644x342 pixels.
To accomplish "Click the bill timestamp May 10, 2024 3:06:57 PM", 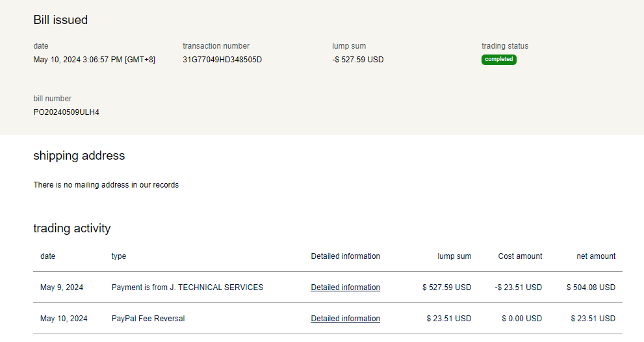I will click(94, 60).
